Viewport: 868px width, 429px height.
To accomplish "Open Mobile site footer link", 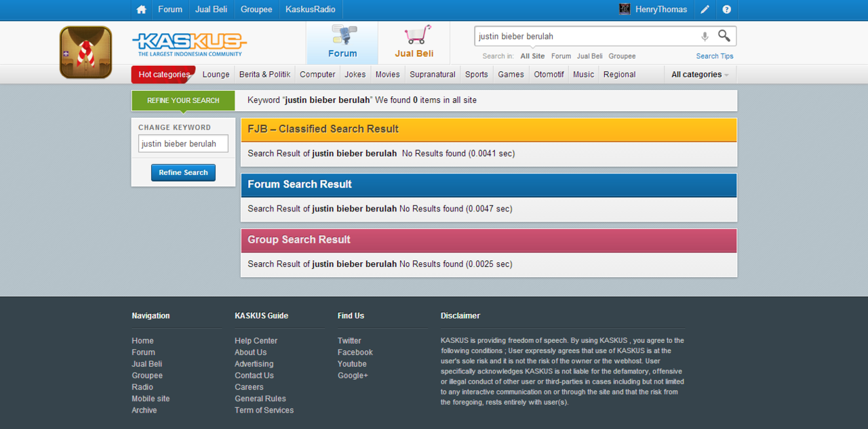I will pos(151,399).
